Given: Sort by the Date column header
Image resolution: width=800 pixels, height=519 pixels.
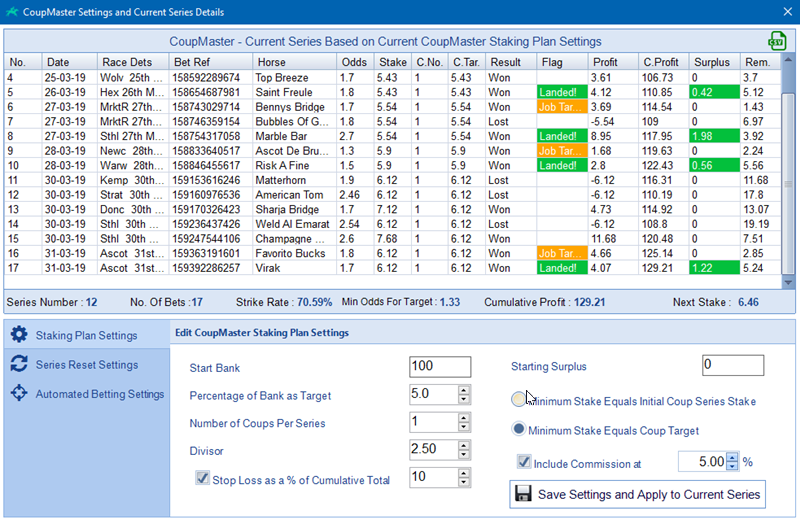Looking at the screenshot, I should click(x=69, y=62).
